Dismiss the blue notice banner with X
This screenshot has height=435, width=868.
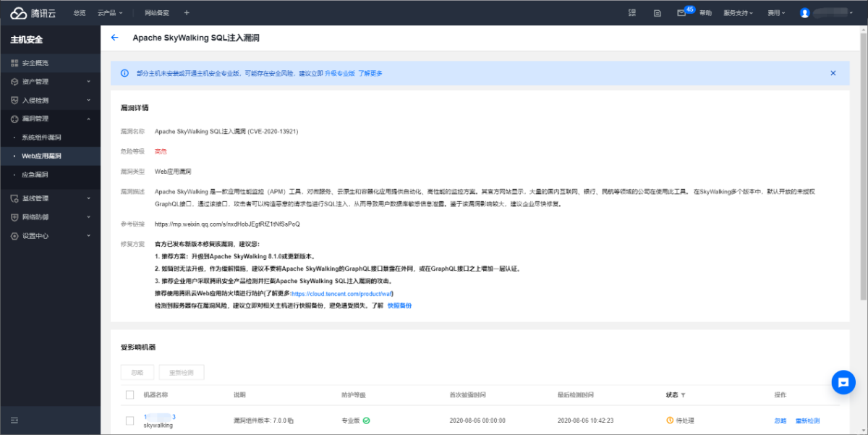tap(833, 73)
